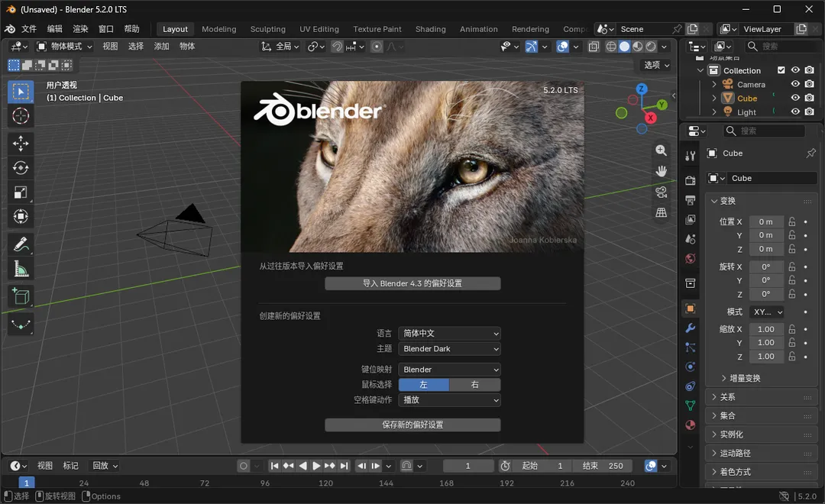This screenshot has width=825, height=504.
Task: Select rendered viewport shading
Action: pyautogui.click(x=651, y=47)
